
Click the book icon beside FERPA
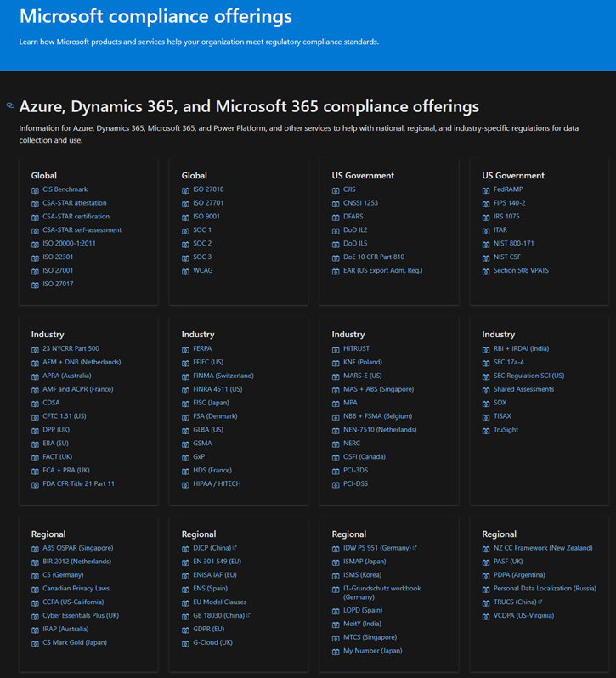point(185,349)
